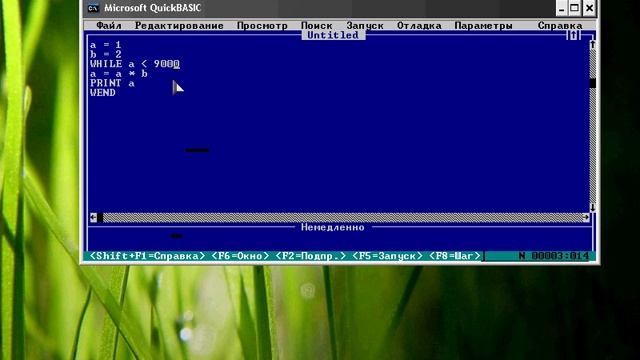
Task: Open the Поиск menu
Action: click(x=316, y=26)
